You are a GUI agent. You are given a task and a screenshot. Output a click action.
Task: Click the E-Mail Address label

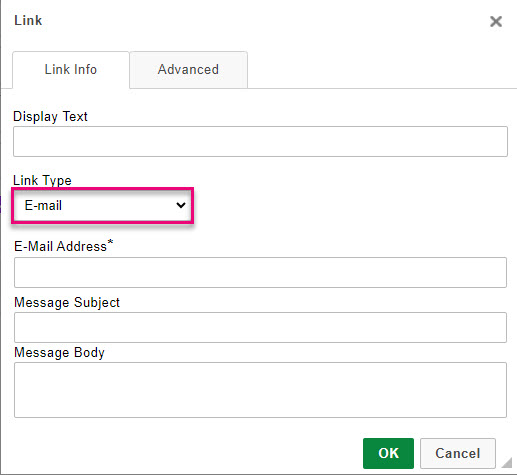pos(60,247)
